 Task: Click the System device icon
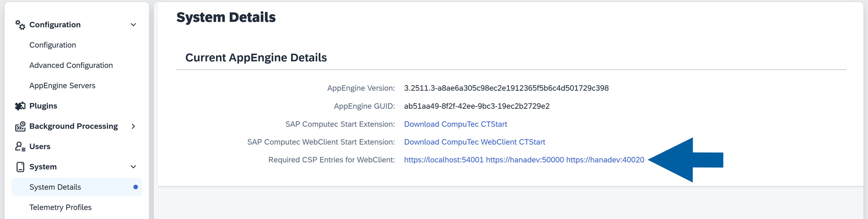pyautogui.click(x=20, y=167)
